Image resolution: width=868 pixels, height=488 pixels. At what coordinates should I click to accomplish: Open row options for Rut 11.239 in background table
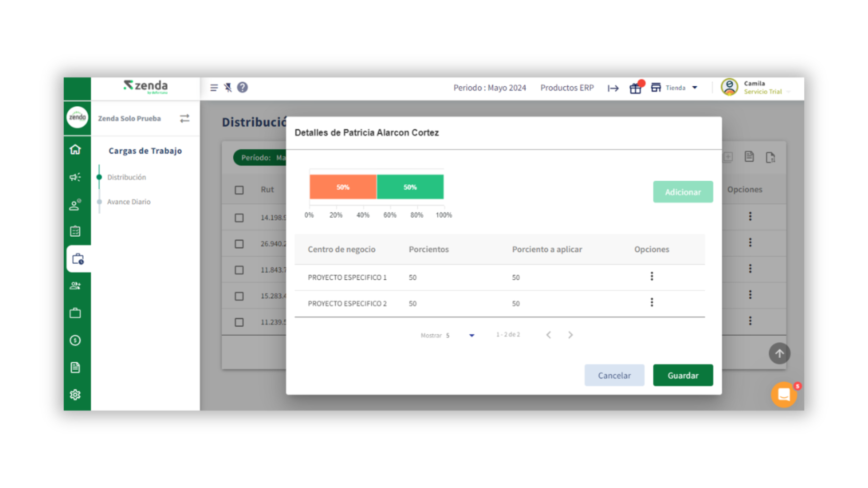click(x=750, y=321)
